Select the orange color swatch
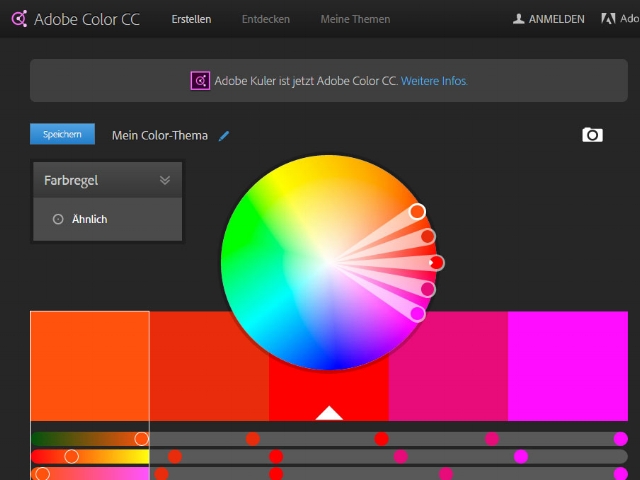 [x=90, y=366]
